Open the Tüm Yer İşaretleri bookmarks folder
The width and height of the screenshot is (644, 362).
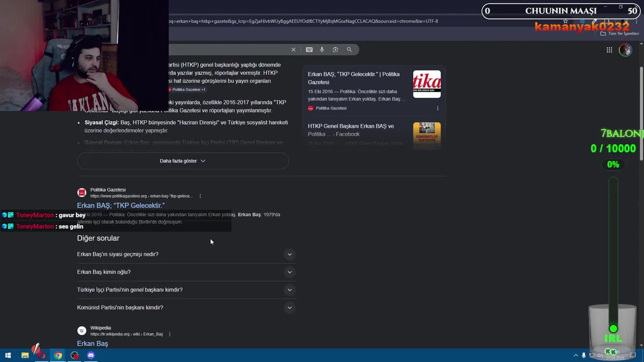619,34
